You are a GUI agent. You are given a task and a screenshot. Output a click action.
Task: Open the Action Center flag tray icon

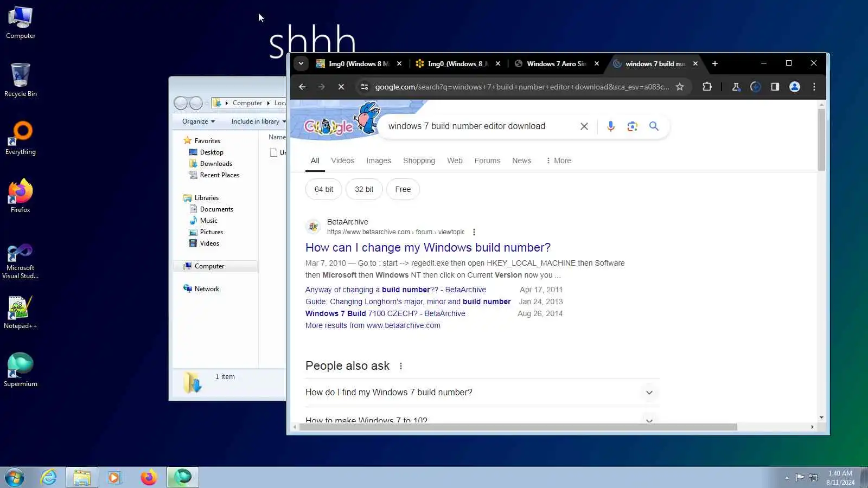(800, 478)
